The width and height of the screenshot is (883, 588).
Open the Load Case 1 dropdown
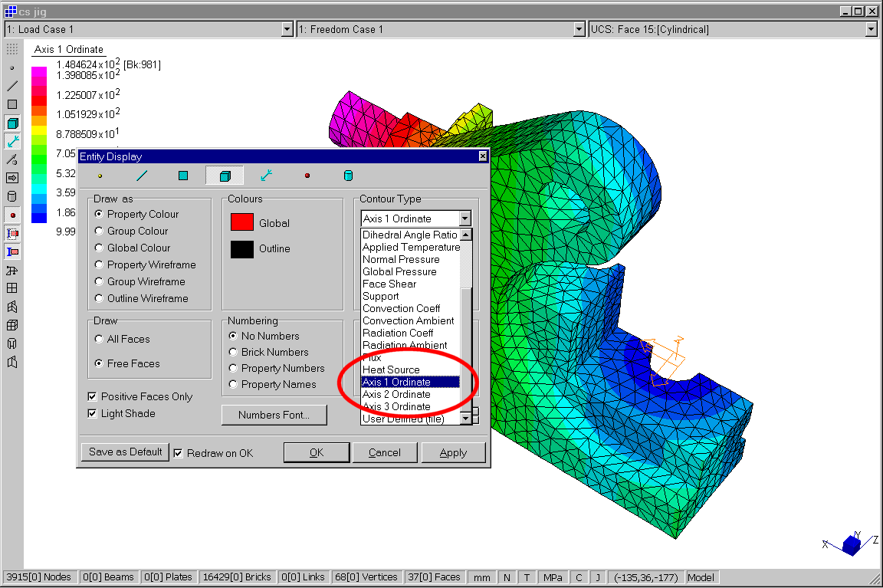point(287,29)
